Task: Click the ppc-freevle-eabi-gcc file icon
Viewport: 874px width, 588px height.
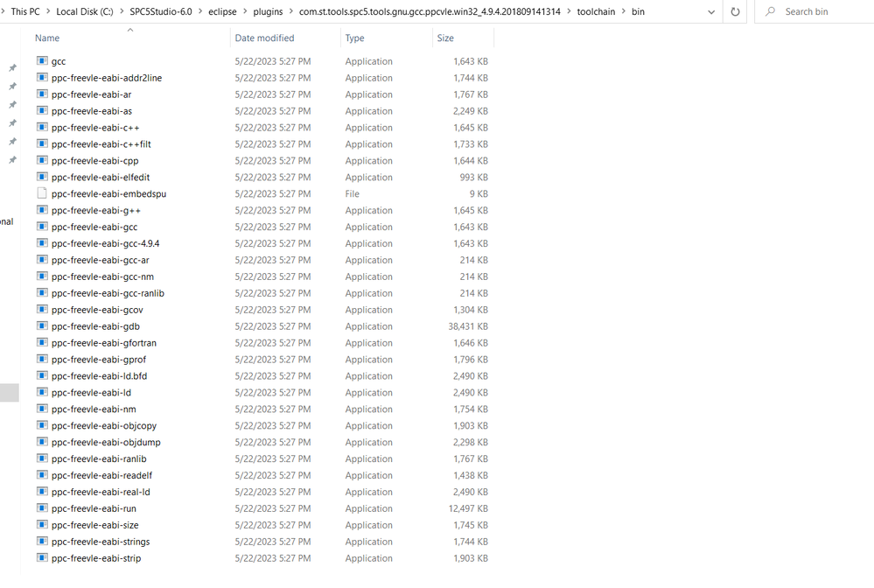Action: (x=42, y=227)
